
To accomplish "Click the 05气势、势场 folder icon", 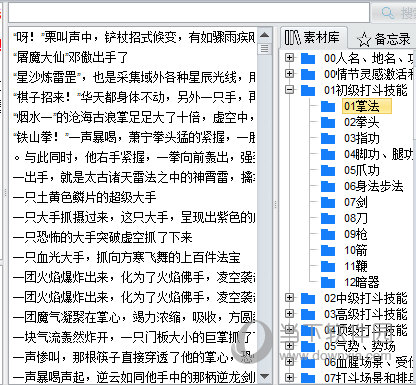I will pyautogui.click(x=308, y=346).
